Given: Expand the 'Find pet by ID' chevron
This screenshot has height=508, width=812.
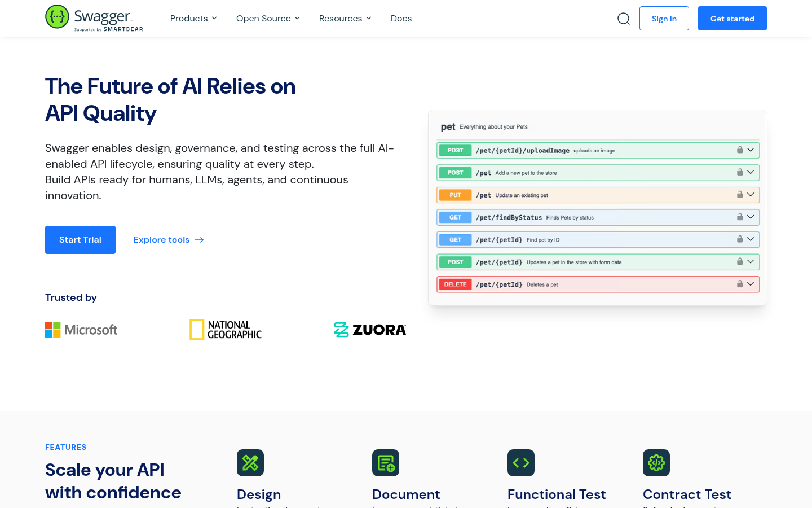Looking at the screenshot, I should (x=751, y=239).
